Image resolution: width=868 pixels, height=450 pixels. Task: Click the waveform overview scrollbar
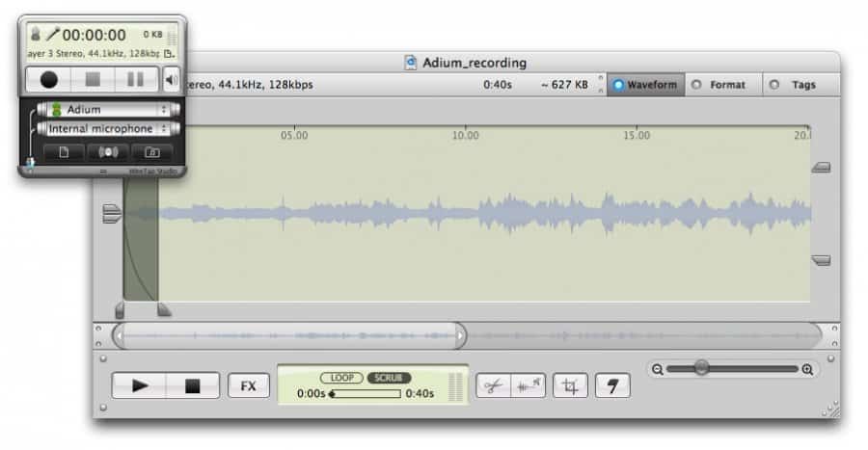click(x=289, y=335)
